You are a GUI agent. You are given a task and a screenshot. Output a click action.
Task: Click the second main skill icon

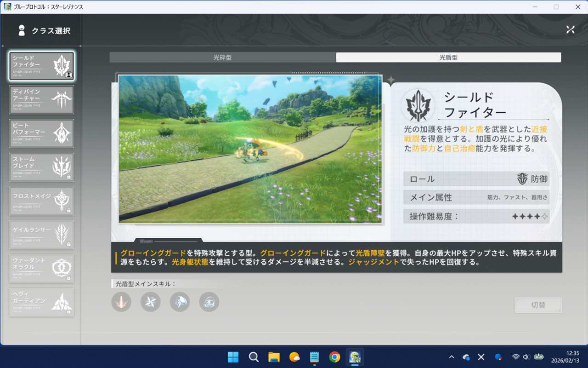point(151,302)
